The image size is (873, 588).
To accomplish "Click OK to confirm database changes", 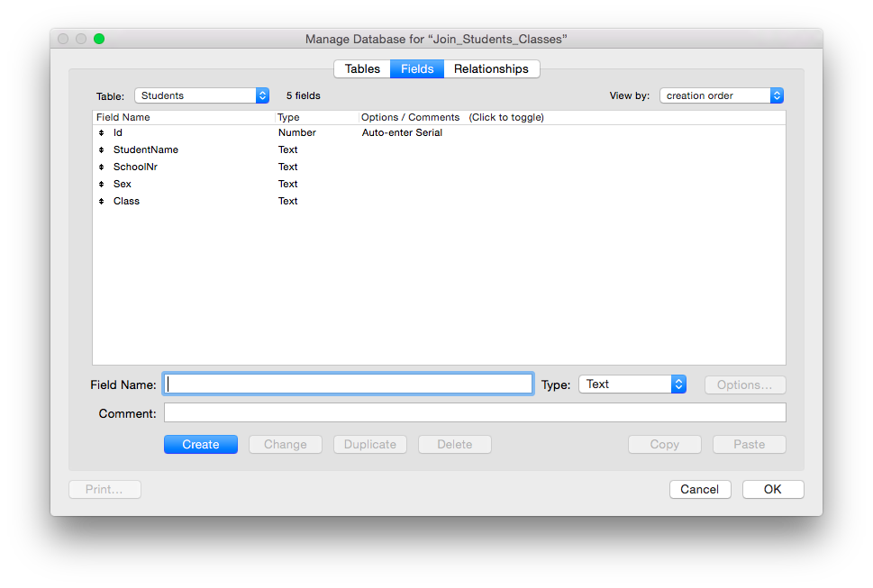I will 773,490.
